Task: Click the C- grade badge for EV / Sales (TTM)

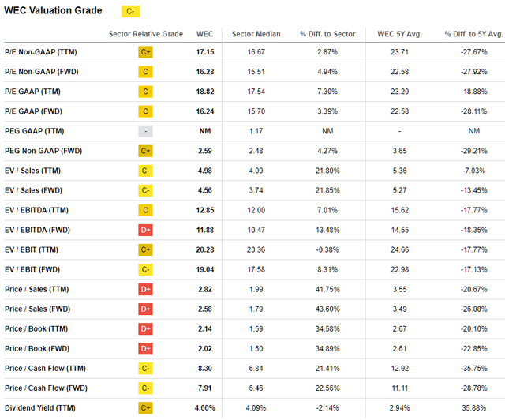Action: click(145, 170)
